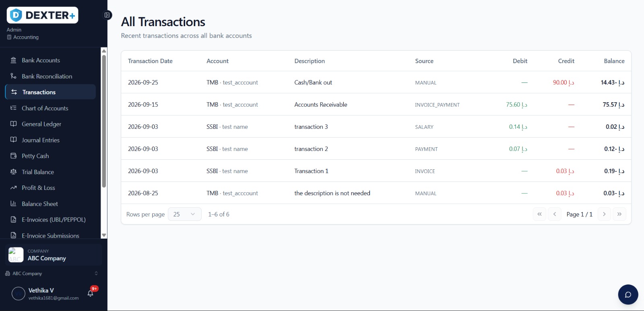Open the chat support bubble

click(x=628, y=295)
